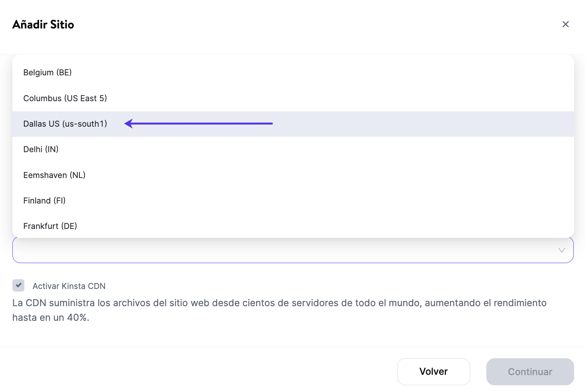Click the Activar Kinsta CDN label
This screenshot has height=392, width=585.
pos(69,286)
